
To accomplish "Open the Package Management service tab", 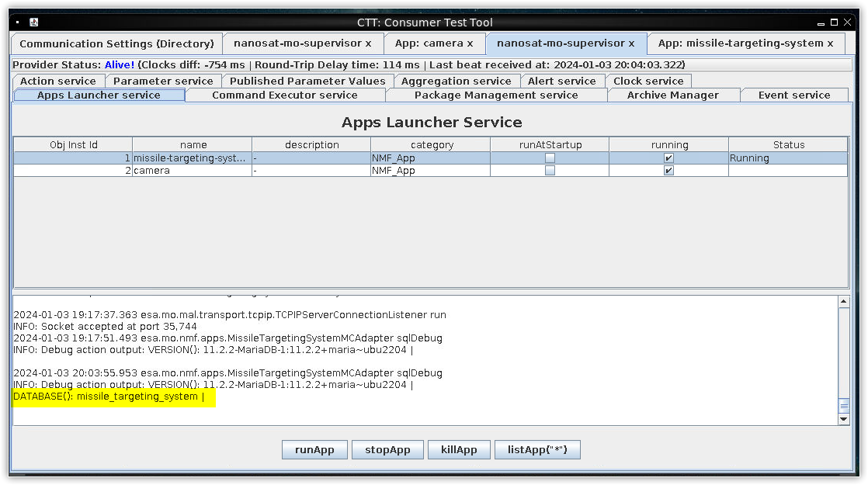I will [496, 95].
